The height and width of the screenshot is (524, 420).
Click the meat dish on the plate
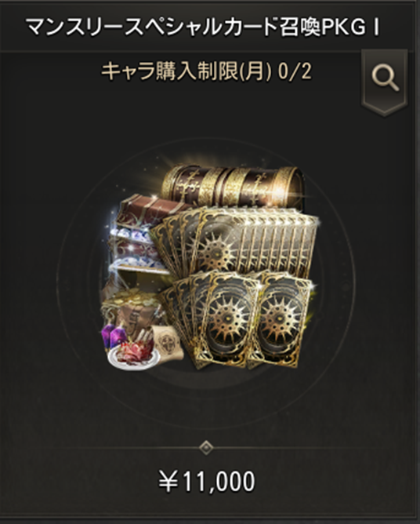[x=133, y=356]
